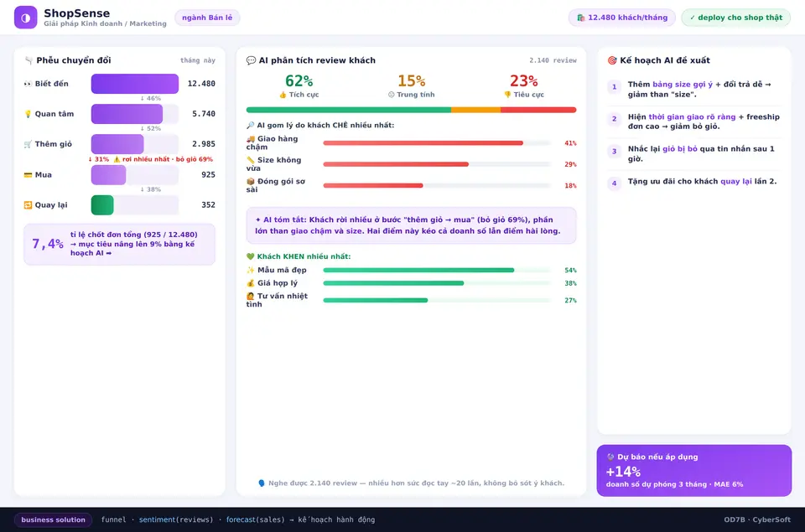Click the repeat icon in the Quay lại funnel row
The image size is (805, 532).
[28, 205]
